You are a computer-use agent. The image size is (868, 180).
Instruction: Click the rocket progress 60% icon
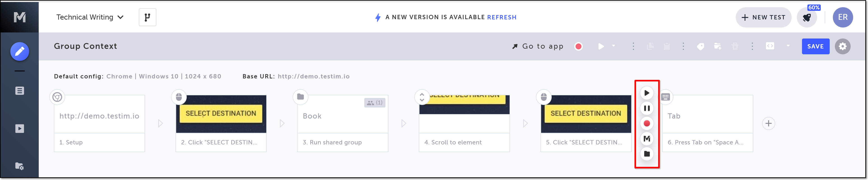coord(807,18)
